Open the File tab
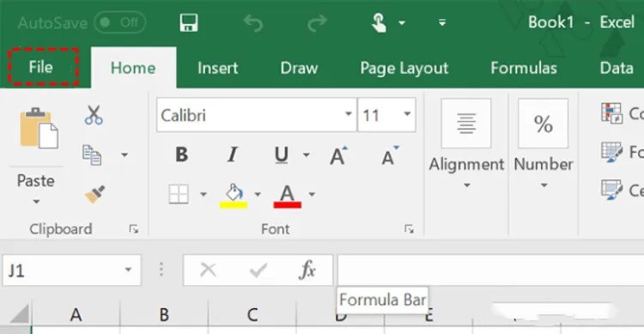The image size is (644, 334). (41, 67)
